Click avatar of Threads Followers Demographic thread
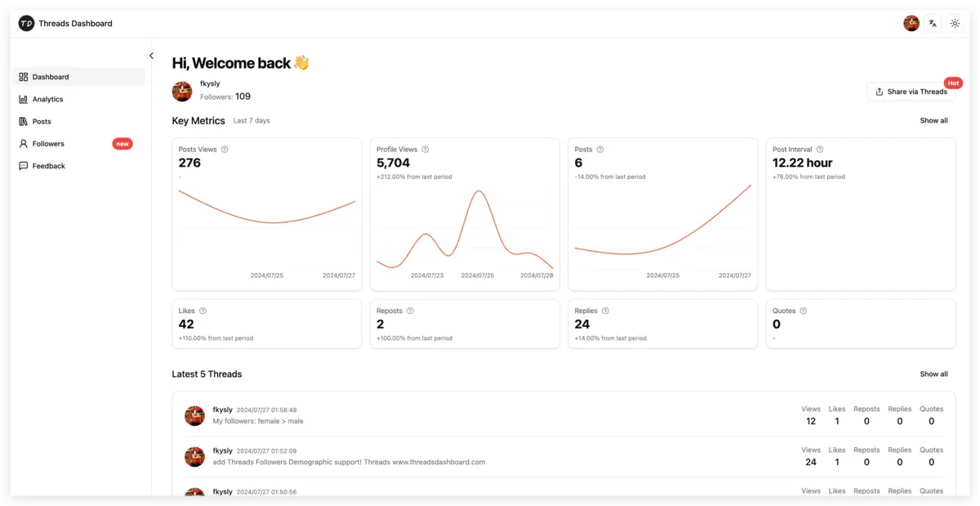The width and height of the screenshot is (980, 506). coord(194,457)
